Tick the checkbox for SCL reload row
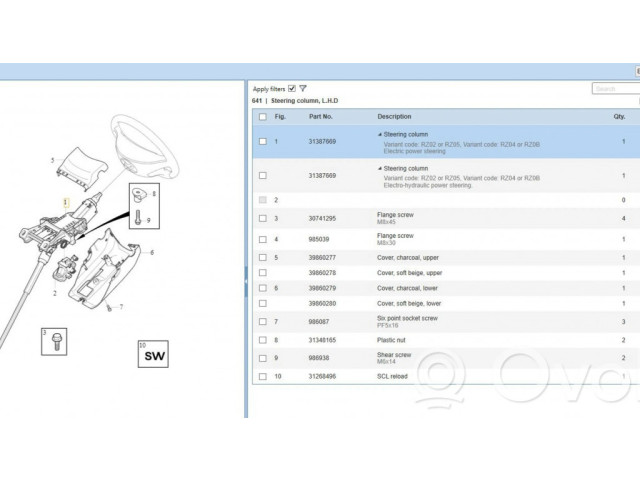Image resolution: width=640 pixels, height=480 pixels. 263,376
